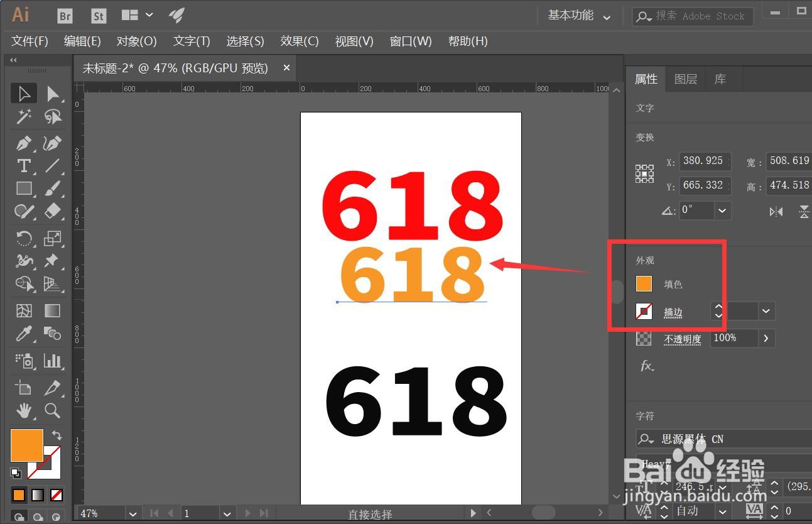
Task: Grab the Hand tool
Action: point(24,411)
